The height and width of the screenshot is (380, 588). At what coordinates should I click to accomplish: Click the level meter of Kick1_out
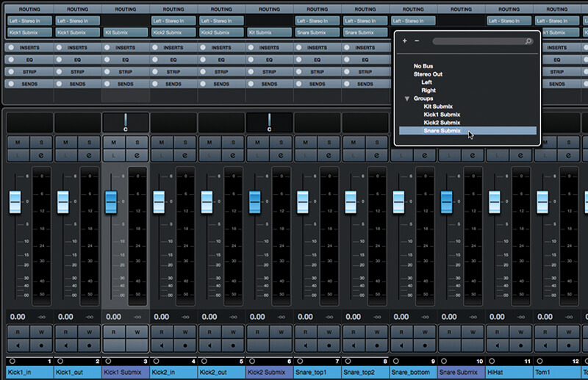(x=89, y=237)
